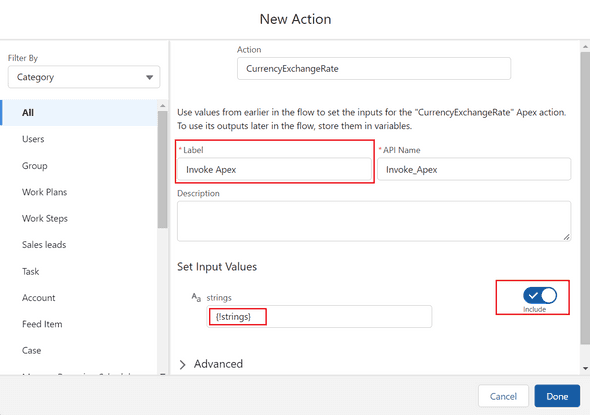
Task: Select the Account category
Action: (x=79, y=298)
